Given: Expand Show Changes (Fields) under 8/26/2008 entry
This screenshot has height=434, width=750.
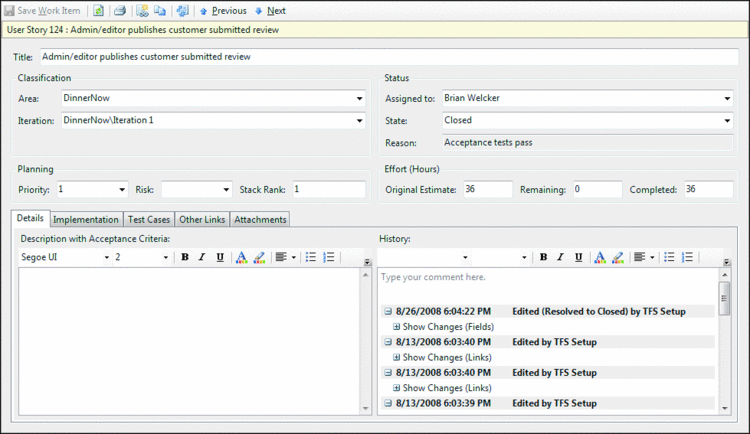Looking at the screenshot, I should coord(397,327).
